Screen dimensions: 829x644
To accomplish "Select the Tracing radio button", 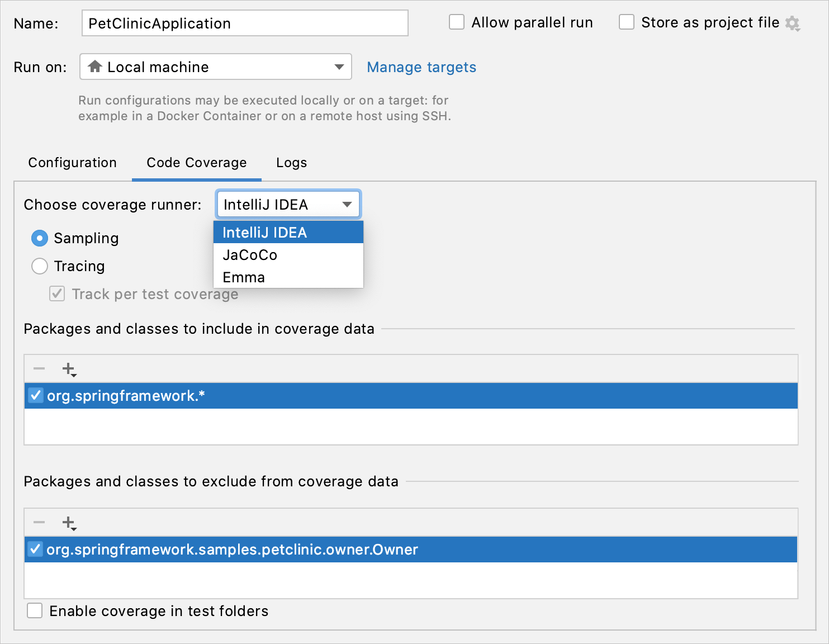I will click(39, 266).
